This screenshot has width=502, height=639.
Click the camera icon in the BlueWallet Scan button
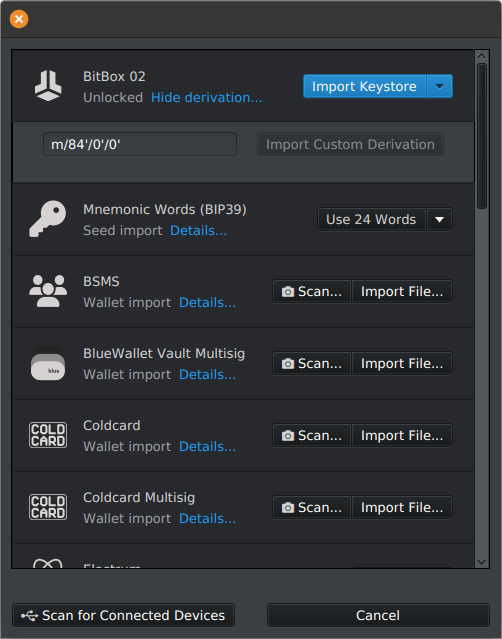288,364
